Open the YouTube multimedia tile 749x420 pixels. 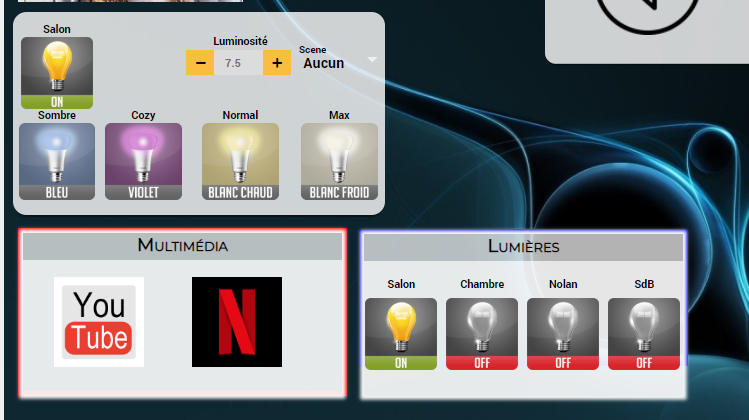99,322
